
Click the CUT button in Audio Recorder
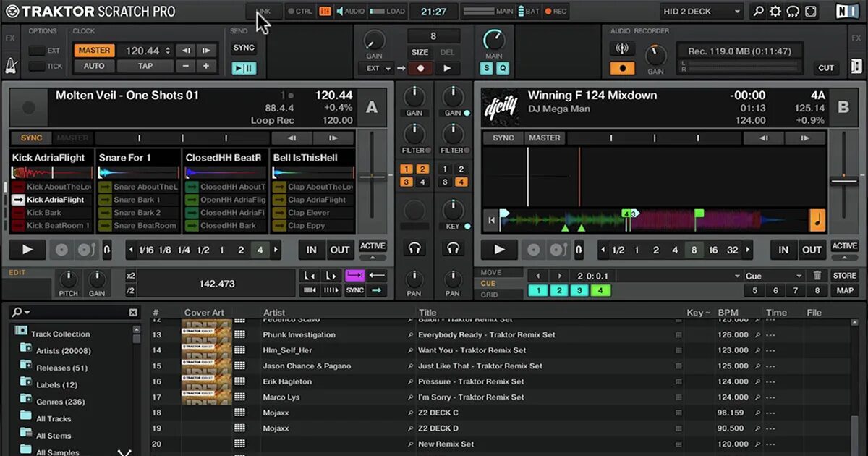(826, 68)
